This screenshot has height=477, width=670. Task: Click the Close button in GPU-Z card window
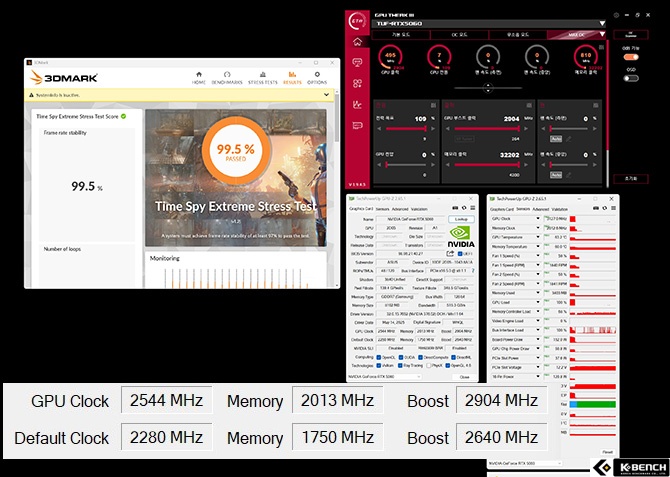tap(464, 377)
